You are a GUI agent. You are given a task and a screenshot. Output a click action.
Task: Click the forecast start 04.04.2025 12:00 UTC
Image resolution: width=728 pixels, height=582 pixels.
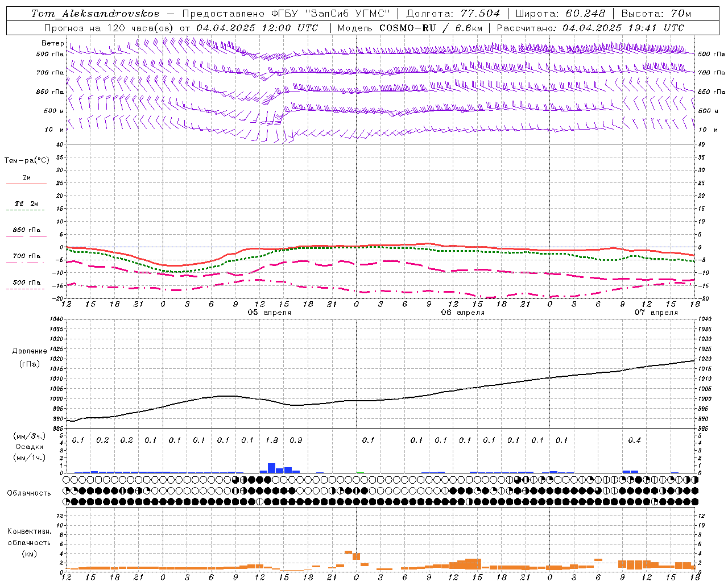(x=257, y=28)
